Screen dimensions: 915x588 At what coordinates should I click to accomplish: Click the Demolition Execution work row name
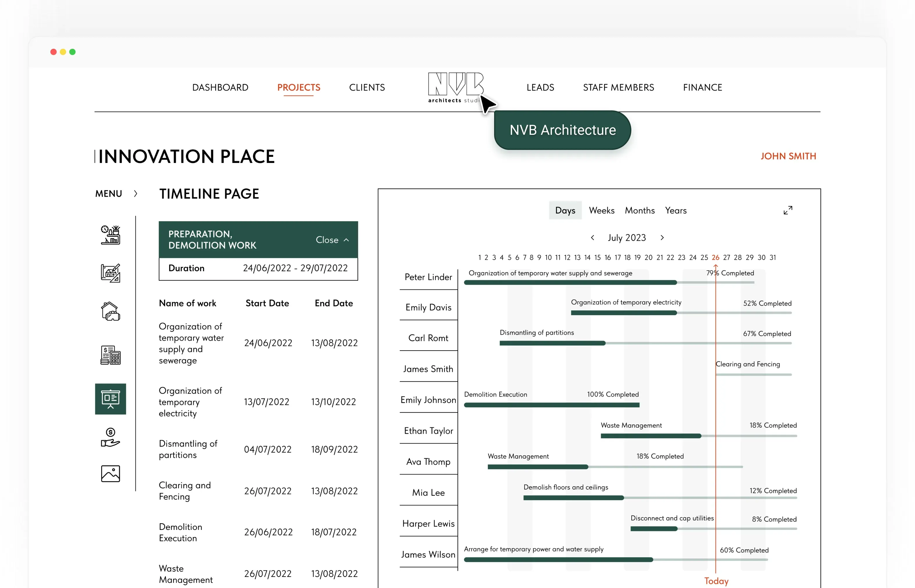[181, 532]
